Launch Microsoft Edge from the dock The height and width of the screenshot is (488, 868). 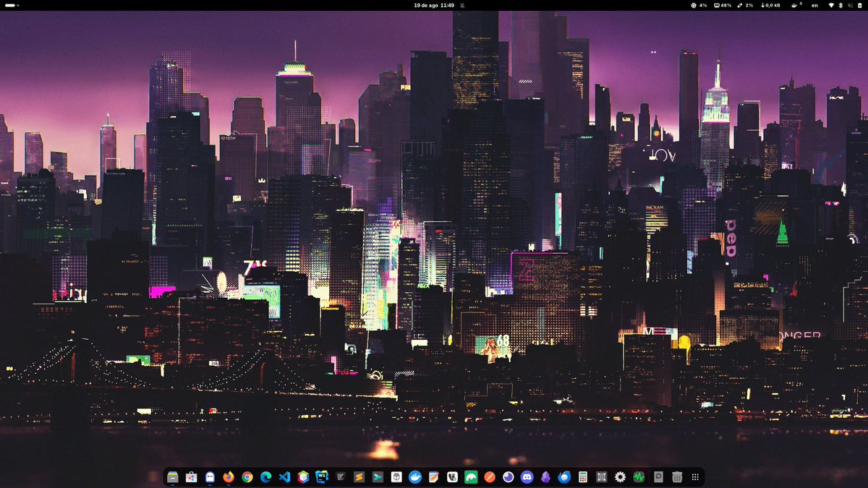[266, 477]
